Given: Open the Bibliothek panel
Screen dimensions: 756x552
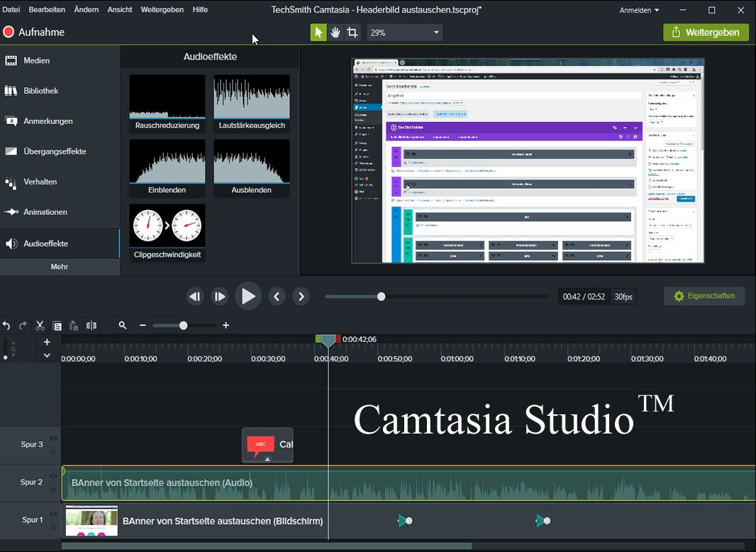Looking at the screenshot, I should click(60, 91).
